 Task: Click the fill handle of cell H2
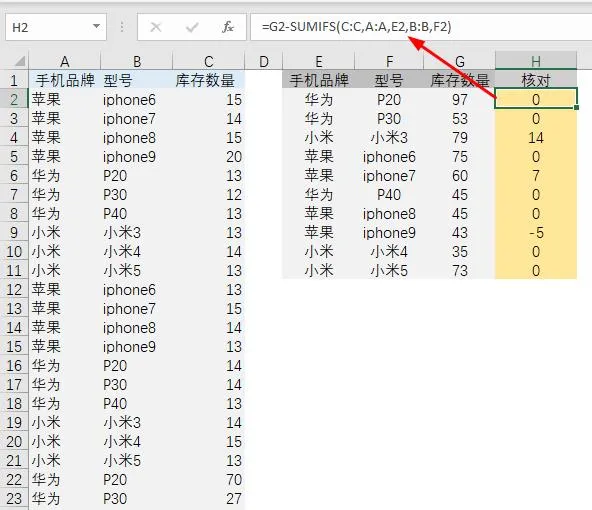click(x=576, y=108)
